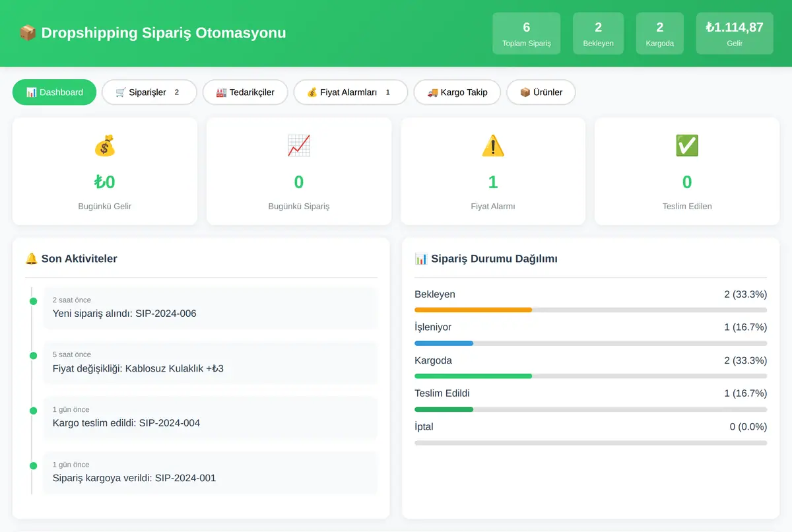Click the shopping cart icon on the Siparişler tab
Screen dimensions: 792x532
(x=121, y=92)
